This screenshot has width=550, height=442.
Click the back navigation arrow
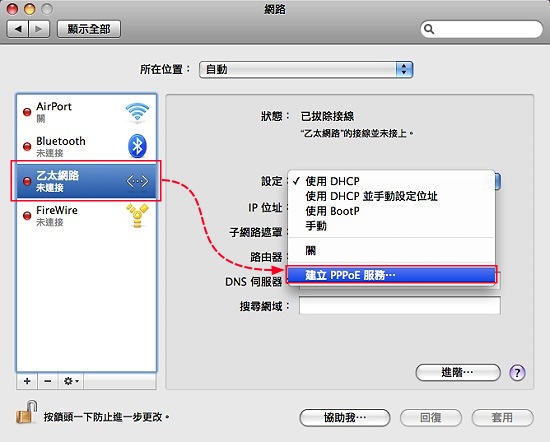click(x=18, y=29)
